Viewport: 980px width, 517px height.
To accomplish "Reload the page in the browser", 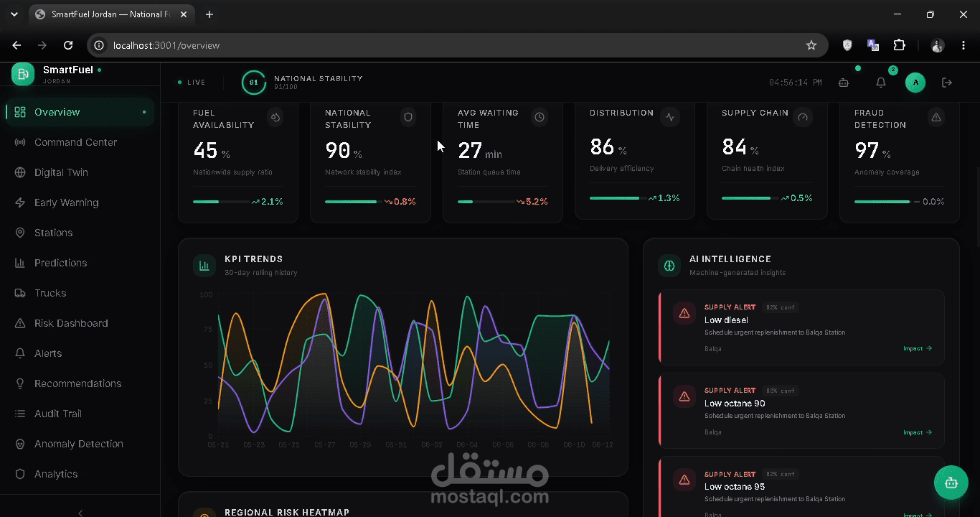I will pyautogui.click(x=68, y=45).
